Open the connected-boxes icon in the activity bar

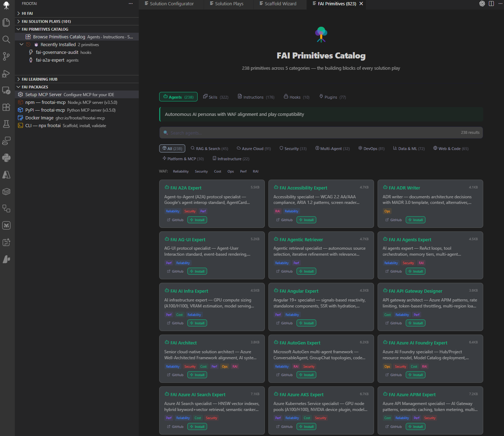coord(6,208)
